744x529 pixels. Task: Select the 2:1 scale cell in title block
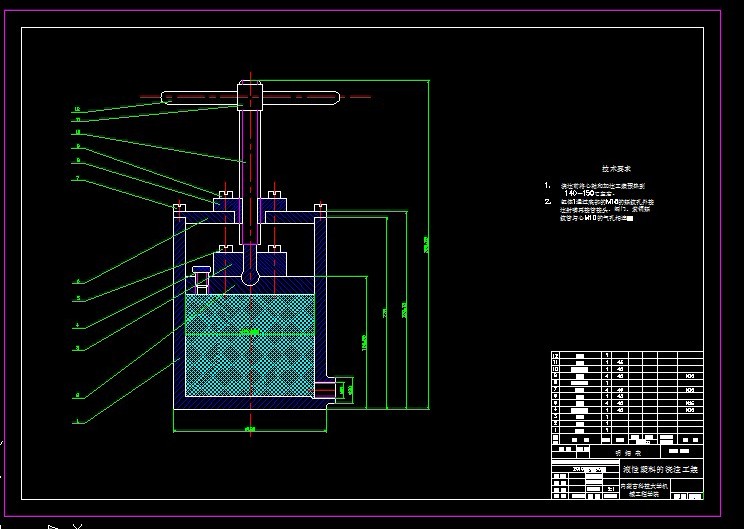click(611, 488)
